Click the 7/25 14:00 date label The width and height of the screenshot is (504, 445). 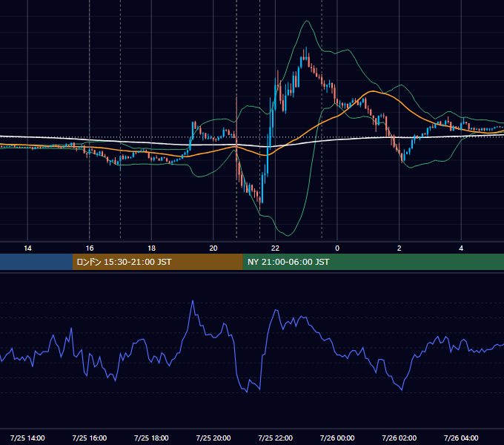pyautogui.click(x=27, y=438)
